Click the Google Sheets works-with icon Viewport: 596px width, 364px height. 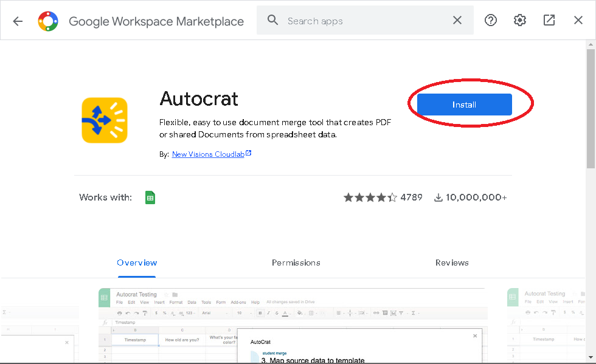click(x=150, y=197)
